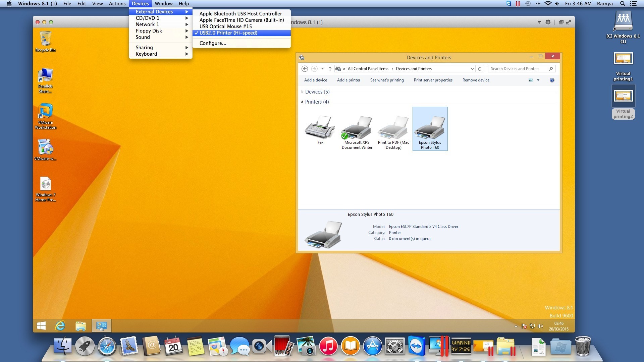This screenshot has width=644, height=362.
Task: Open TeamViewer from the Dock
Action: coord(416,346)
